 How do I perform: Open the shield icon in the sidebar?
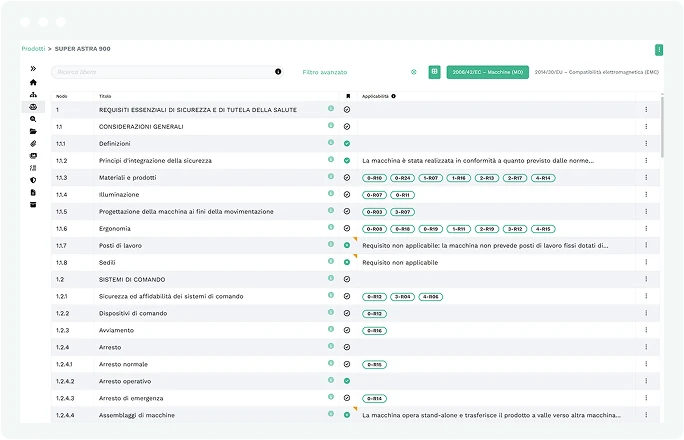click(33, 180)
